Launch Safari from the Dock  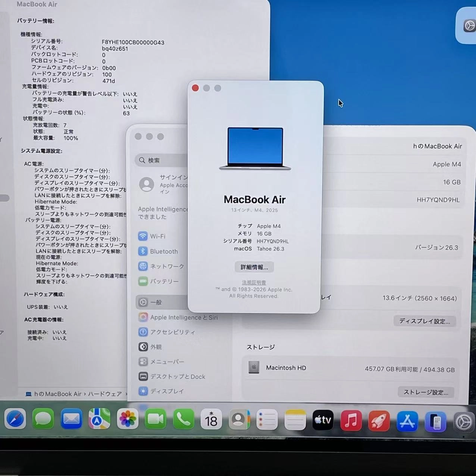pos(15,419)
